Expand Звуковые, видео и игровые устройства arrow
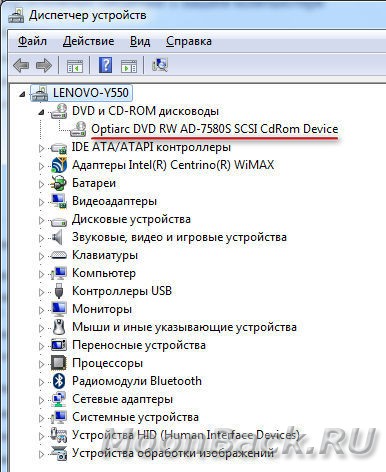 click(x=41, y=238)
